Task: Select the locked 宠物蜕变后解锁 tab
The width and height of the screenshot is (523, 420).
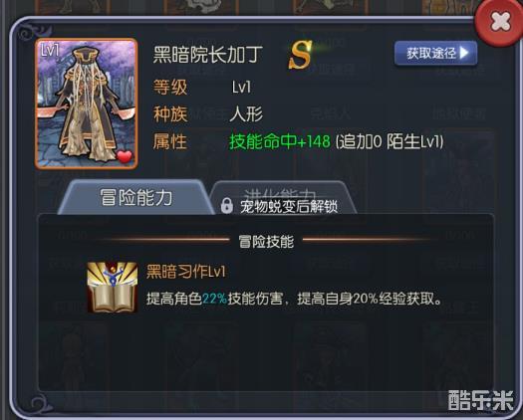Action: coord(283,199)
